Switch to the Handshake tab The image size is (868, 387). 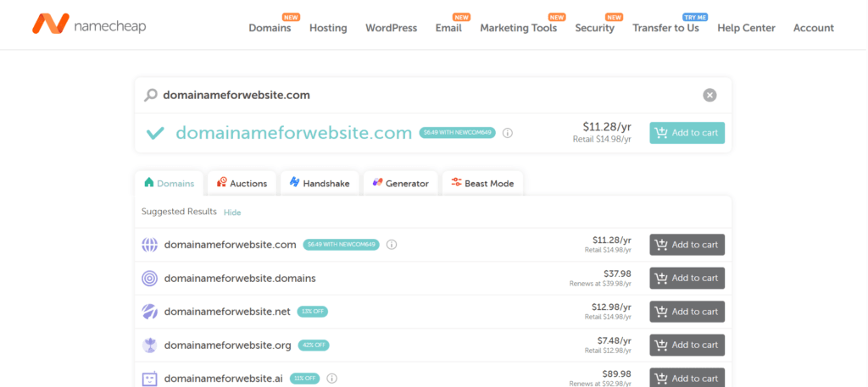click(x=320, y=184)
